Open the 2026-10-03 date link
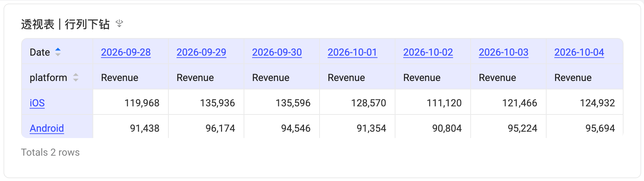The image size is (644, 181). click(503, 52)
